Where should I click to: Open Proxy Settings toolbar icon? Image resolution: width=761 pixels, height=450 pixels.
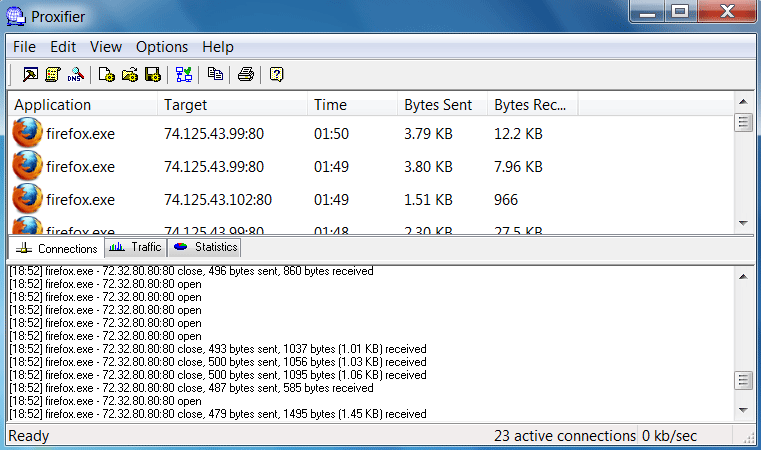pos(31,74)
